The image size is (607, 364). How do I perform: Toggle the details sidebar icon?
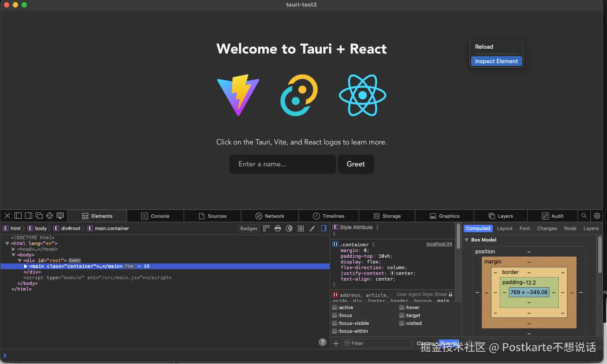324,228
